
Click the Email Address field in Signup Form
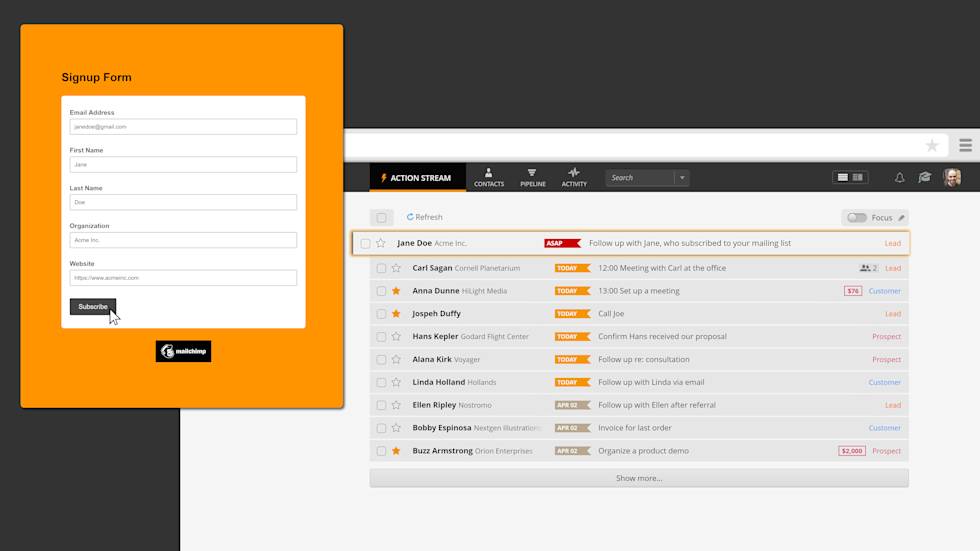pyautogui.click(x=183, y=127)
